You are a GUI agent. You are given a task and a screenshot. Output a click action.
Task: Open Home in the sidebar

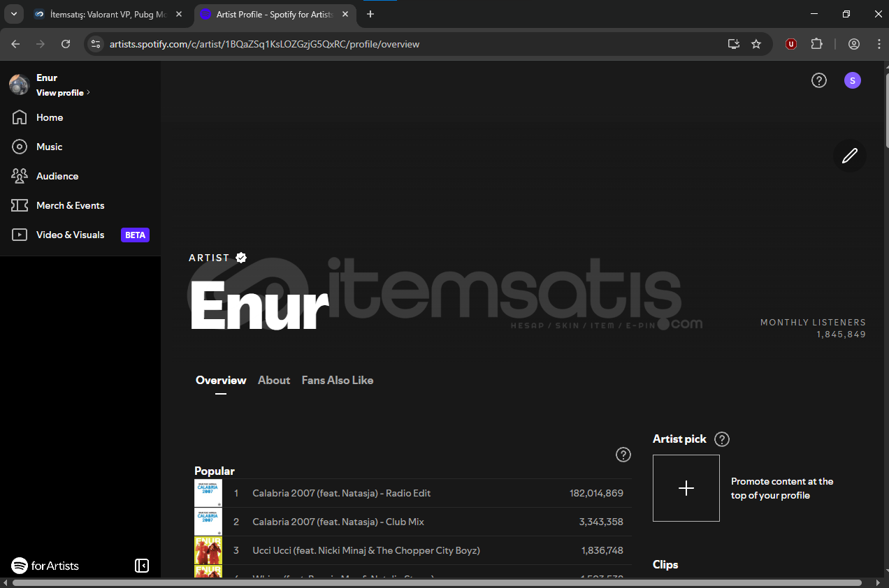point(50,117)
